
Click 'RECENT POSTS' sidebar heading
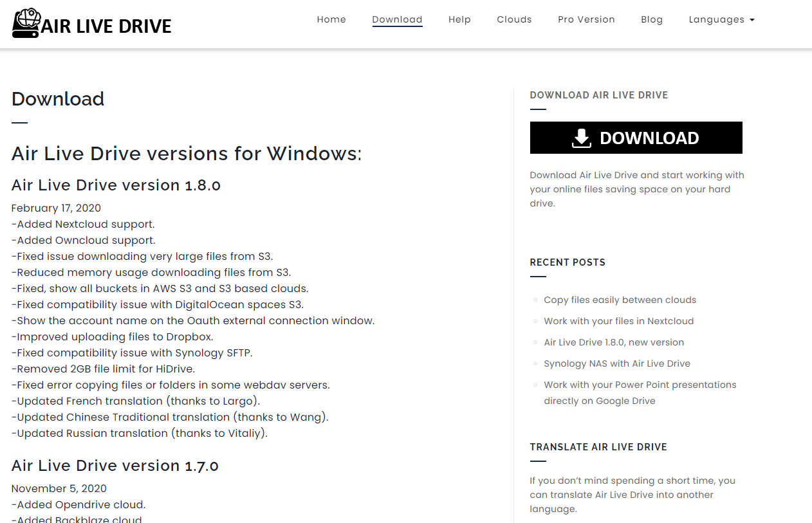coord(567,262)
